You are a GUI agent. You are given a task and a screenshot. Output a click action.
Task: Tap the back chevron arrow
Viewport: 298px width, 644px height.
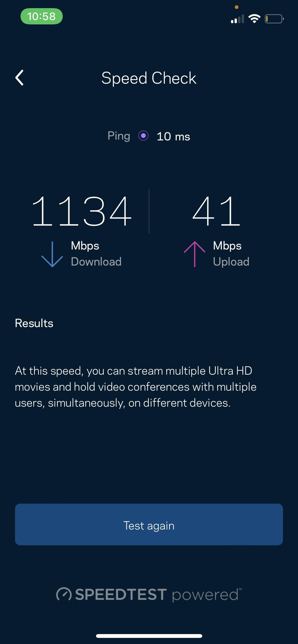pos(20,78)
